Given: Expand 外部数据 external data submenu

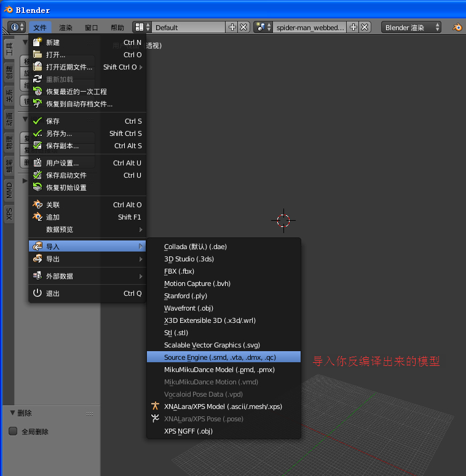Looking at the screenshot, I should point(87,276).
